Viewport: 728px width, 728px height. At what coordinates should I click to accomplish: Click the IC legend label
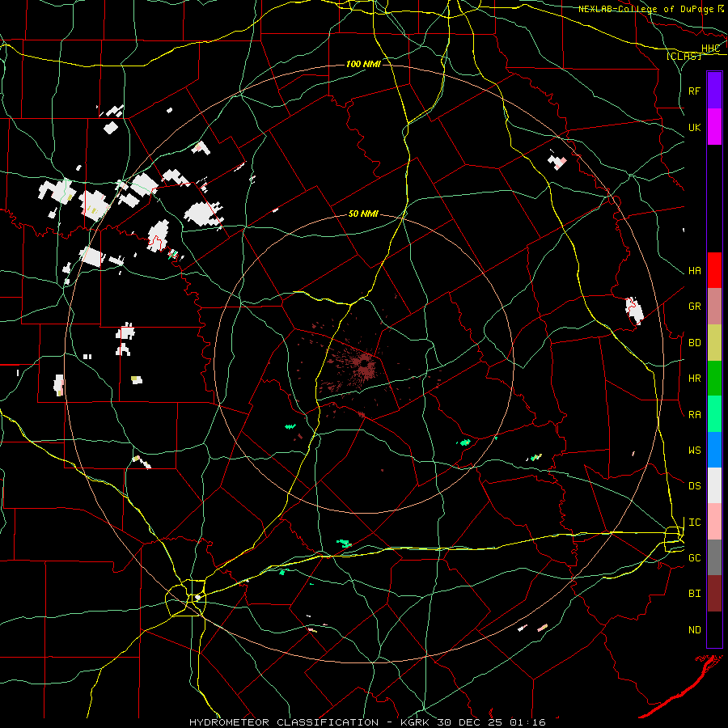coord(695,523)
